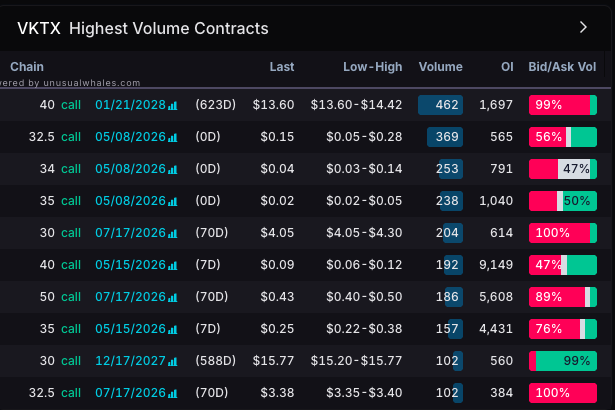Click the 99% bid/ask bar for 01/21/2028
615x410 pixels.
pyautogui.click(x=563, y=105)
